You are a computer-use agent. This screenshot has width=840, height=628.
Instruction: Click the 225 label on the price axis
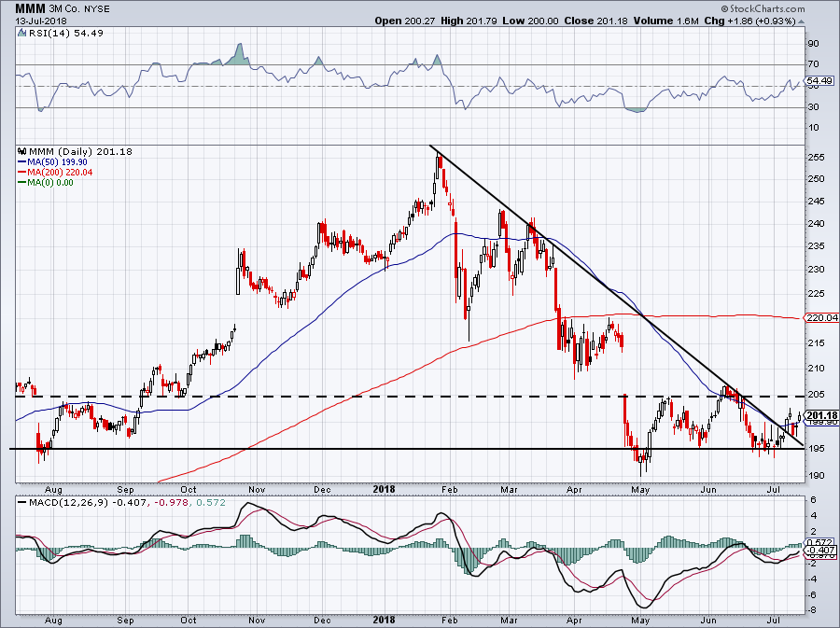coord(817,293)
